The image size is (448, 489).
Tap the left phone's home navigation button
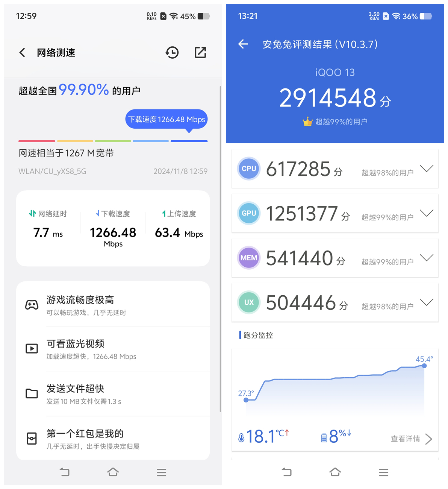click(113, 472)
